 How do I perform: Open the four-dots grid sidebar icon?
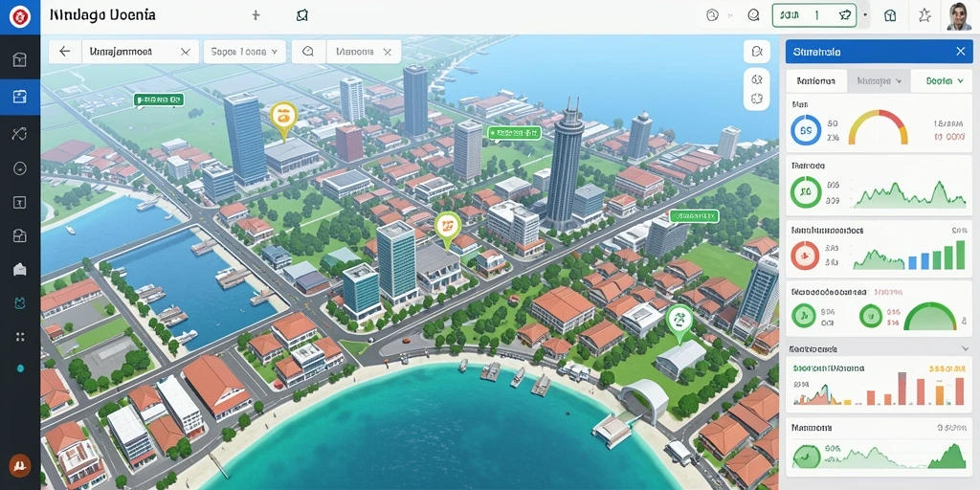pos(20,337)
